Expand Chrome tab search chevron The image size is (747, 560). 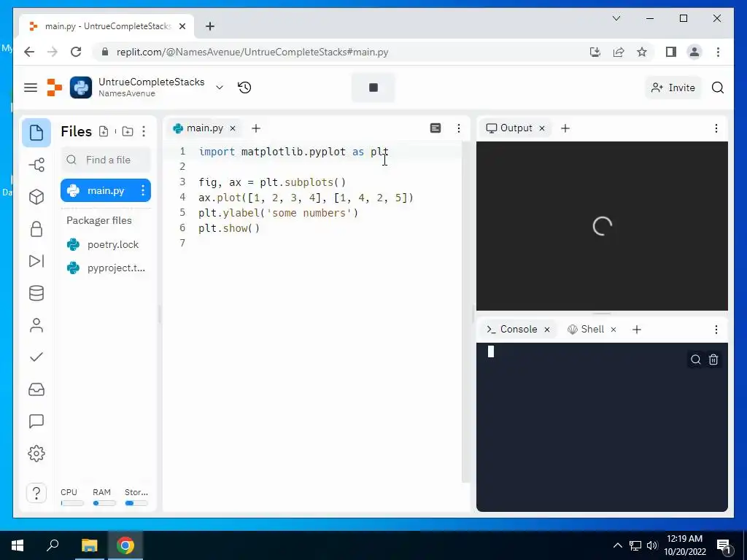coord(616,18)
